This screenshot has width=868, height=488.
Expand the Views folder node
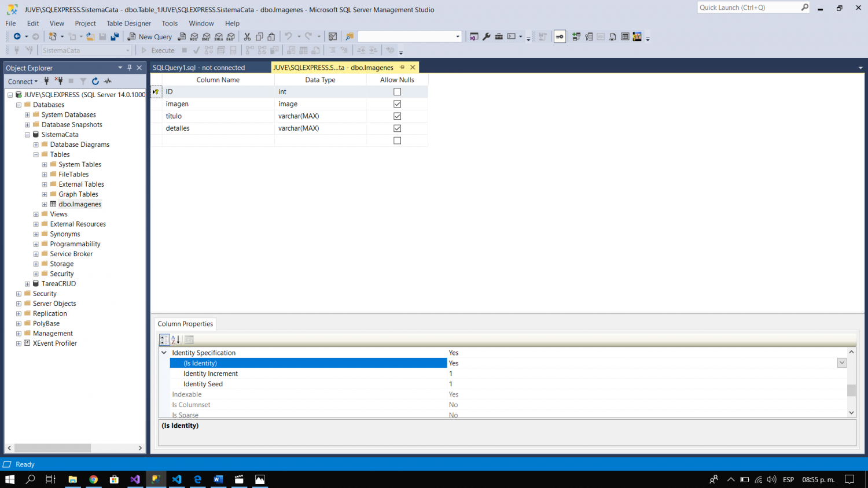coord(36,215)
